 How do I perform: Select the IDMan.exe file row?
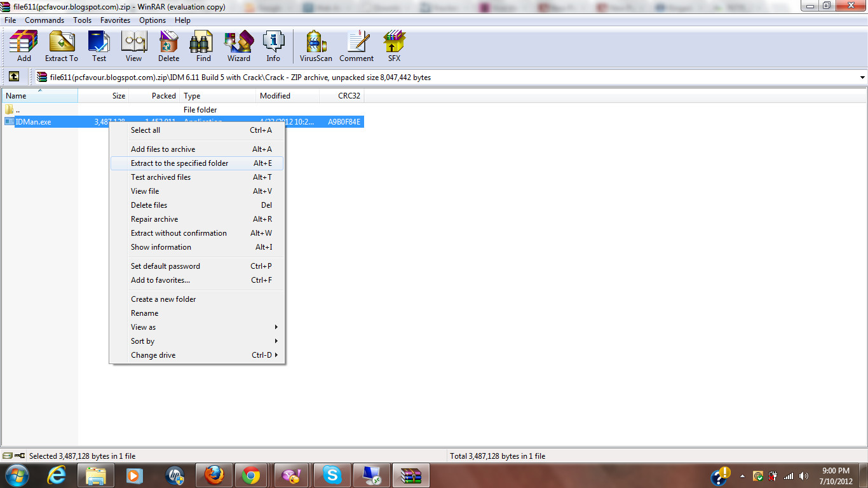[183, 122]
